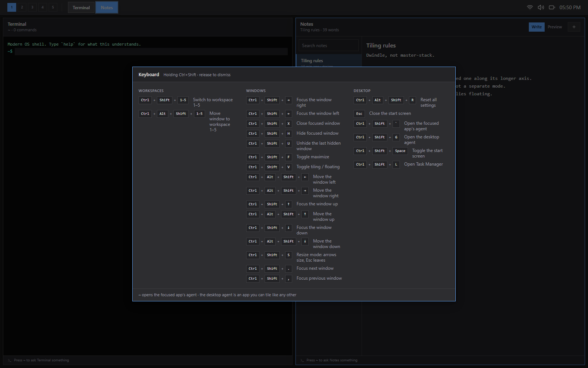
Task: Select the F key cap for maximize
Action: pyautogui.click(x=288, y=157)
